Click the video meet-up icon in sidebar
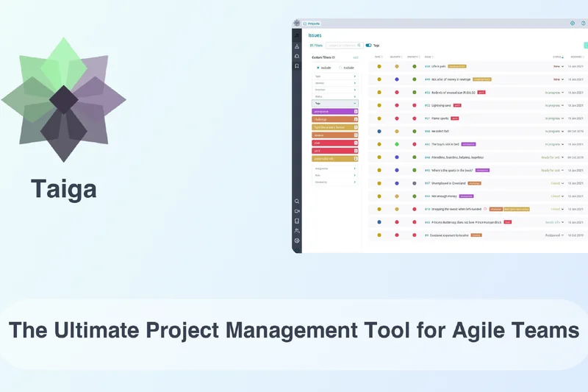This screenshot has height=392, width=588. [x=297, y=211]
